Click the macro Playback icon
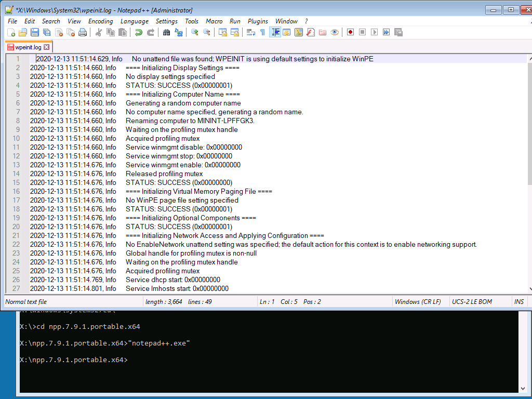532x399 pixels. (x=374, y=32)
